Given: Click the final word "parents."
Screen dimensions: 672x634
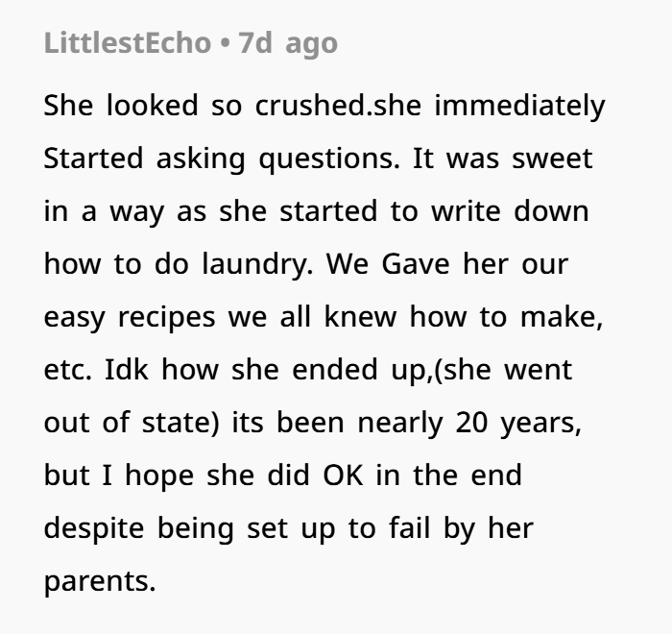Looking at the screenshot, I should point(99,582).
